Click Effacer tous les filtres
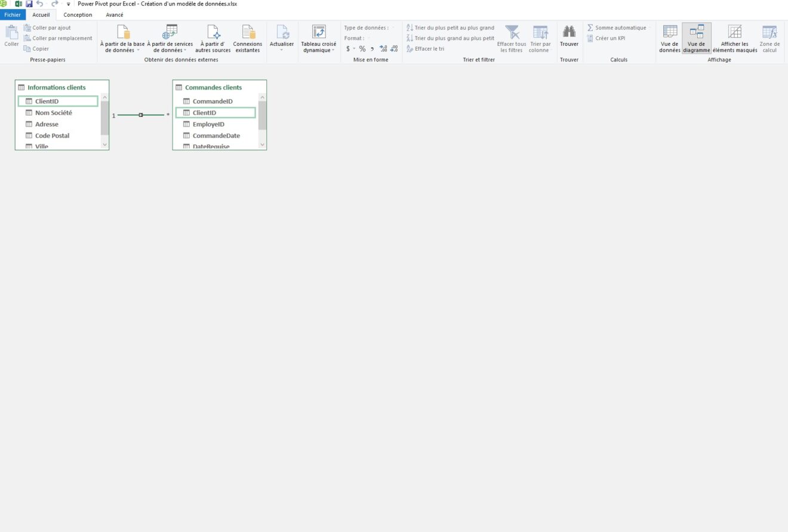 (x=511, y=39)
